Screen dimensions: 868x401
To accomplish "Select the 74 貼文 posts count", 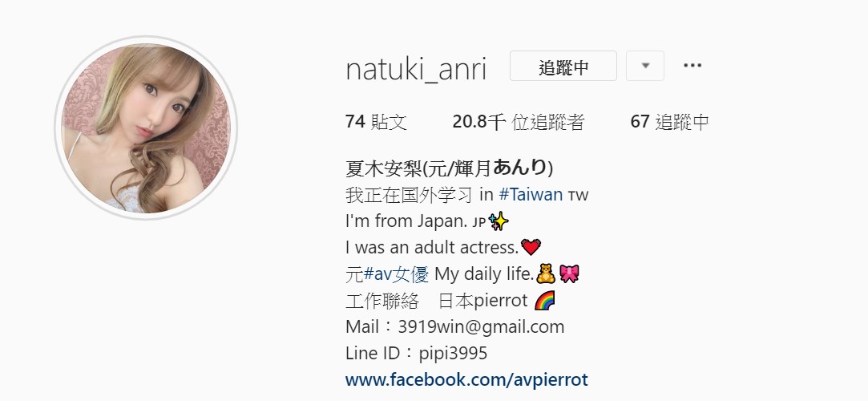I will pos(376,122).
